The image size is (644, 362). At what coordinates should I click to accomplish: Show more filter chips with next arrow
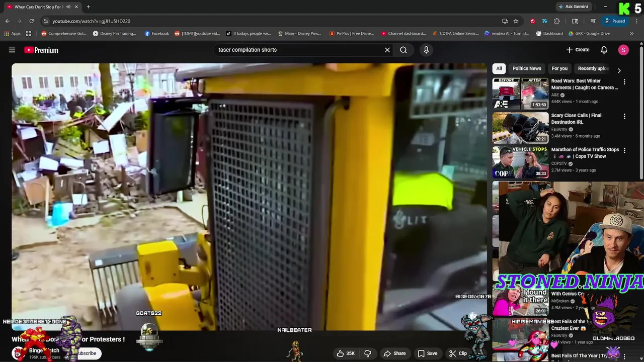[619, 70]
